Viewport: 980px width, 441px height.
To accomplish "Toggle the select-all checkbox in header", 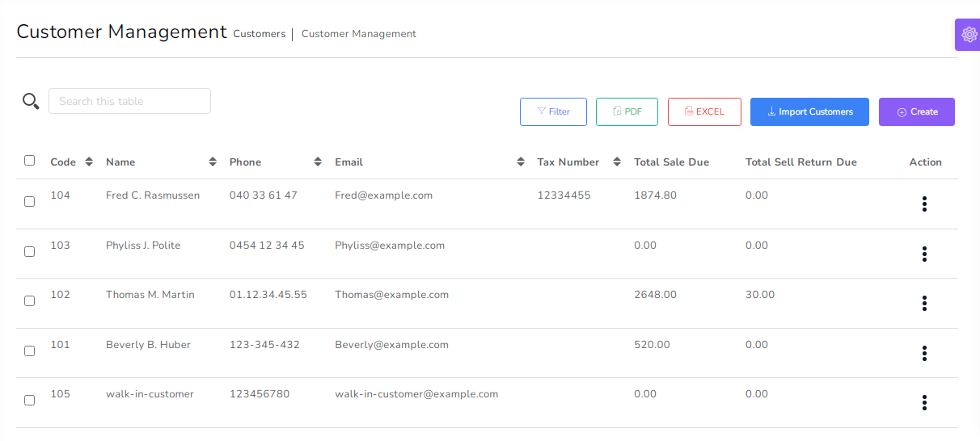I will pos(30,161).
